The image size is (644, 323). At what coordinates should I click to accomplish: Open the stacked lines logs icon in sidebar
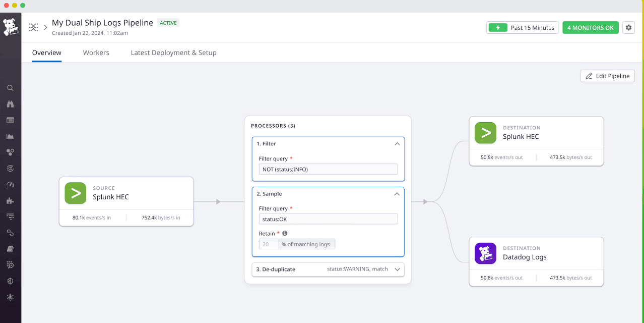10,217
